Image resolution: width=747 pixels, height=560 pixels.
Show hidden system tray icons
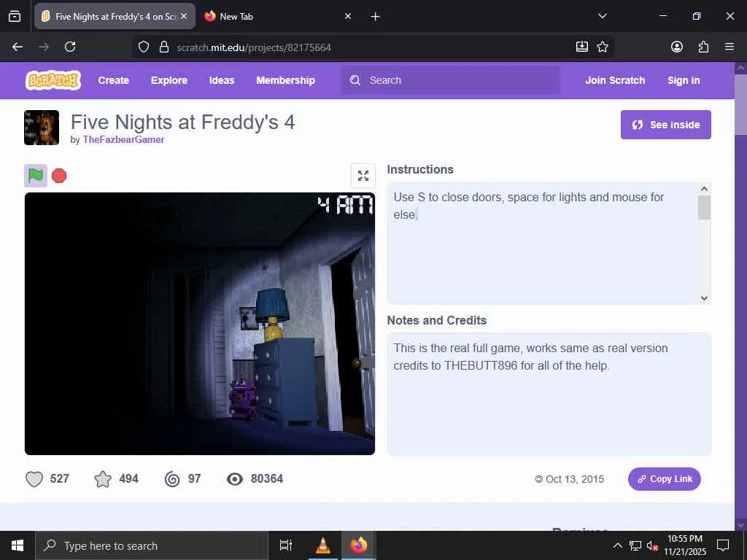[617, 545]
